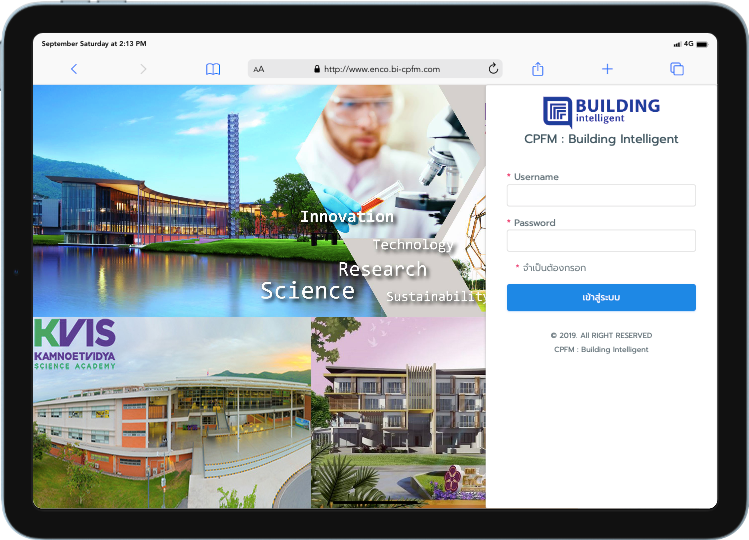Show the tab overview icon
The image size is (749, 540).
[x=677, y=69]
